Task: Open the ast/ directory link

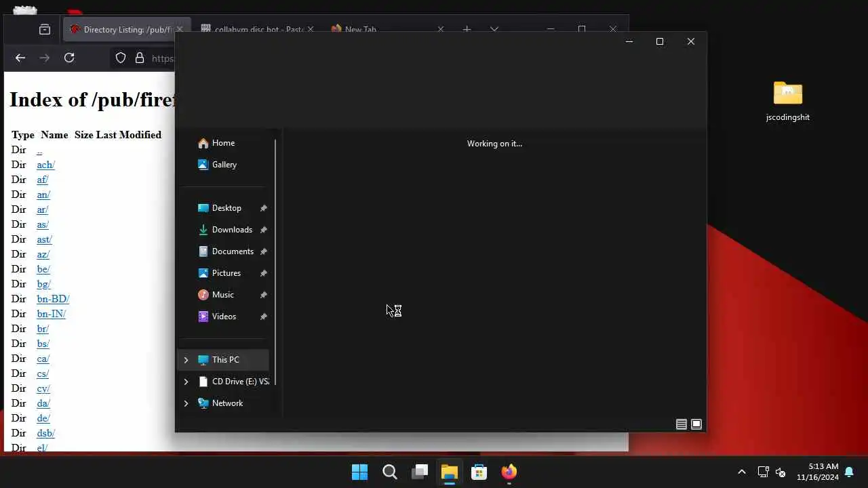Action: (x=44, y=239)
